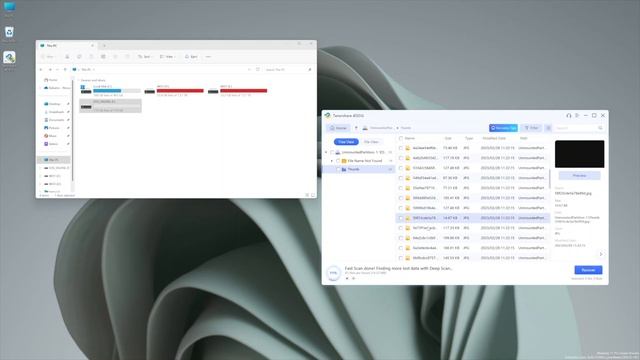Tick the Thumb folder checkbox

[x=338, y=169]
